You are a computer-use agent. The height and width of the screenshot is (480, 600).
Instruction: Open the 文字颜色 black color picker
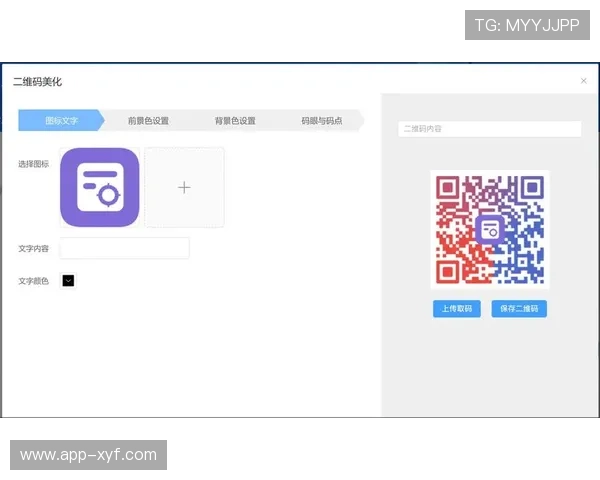tap(68, 281)
